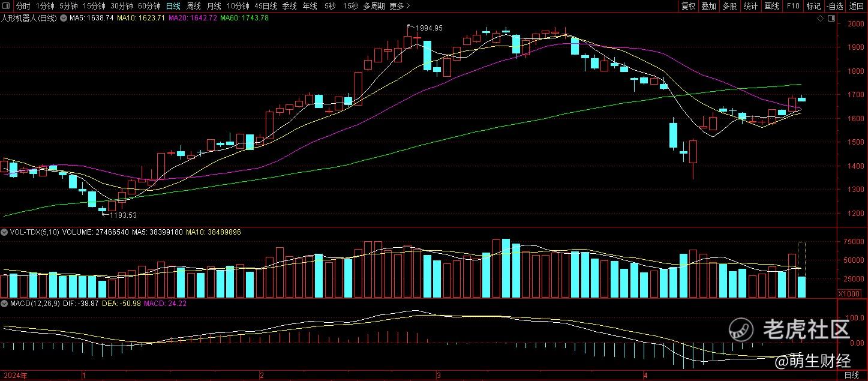Select the 15分钟 period tab
The width and height of the screenshot is (868, 381).
[x=94, y=6]
